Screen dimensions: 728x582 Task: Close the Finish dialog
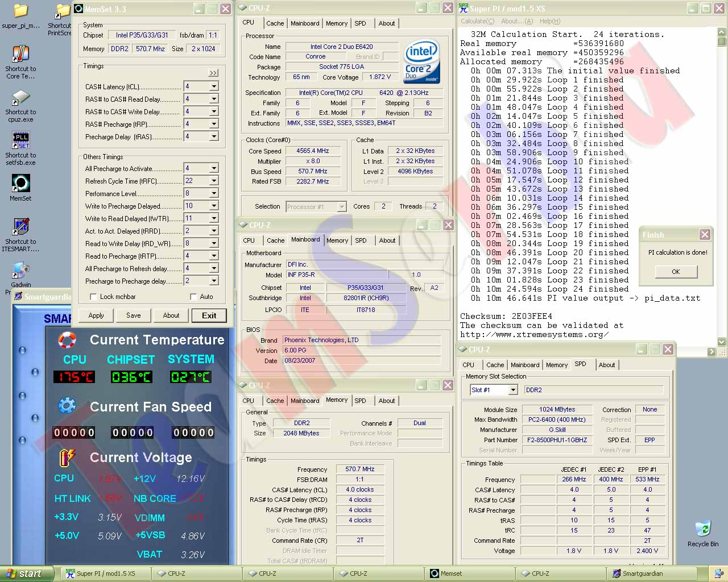pos(705,234)
